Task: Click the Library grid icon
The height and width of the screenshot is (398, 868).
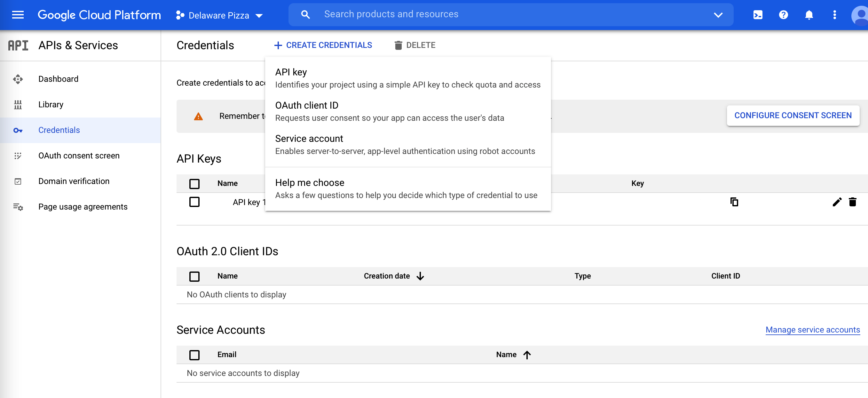Action: coord(18,105)
